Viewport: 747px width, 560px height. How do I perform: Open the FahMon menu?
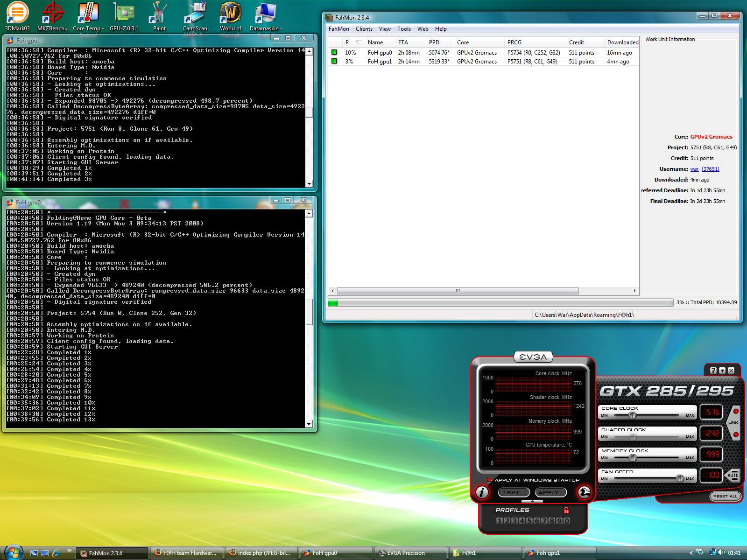click(x=338, y=29)
